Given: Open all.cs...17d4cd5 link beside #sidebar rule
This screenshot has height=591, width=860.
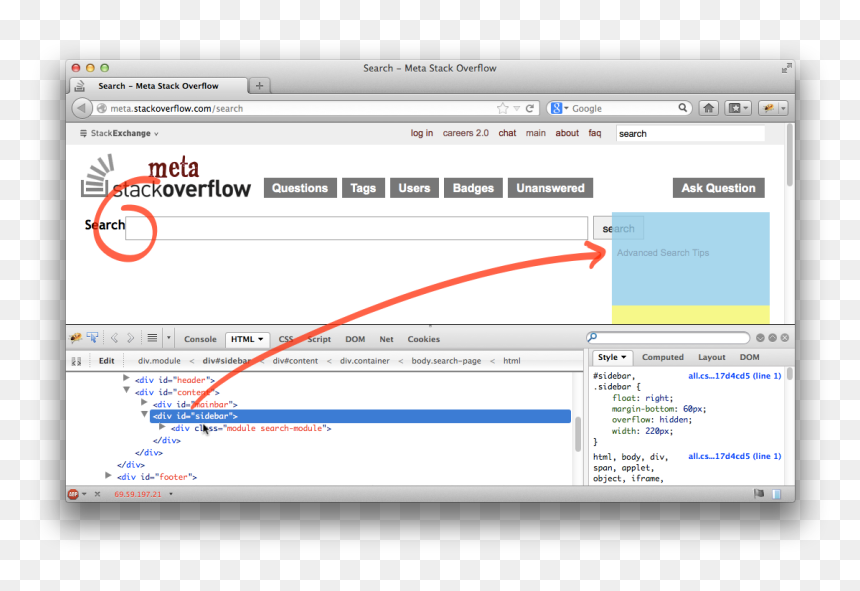Looking at the screenshot, I should click(735, 376).
